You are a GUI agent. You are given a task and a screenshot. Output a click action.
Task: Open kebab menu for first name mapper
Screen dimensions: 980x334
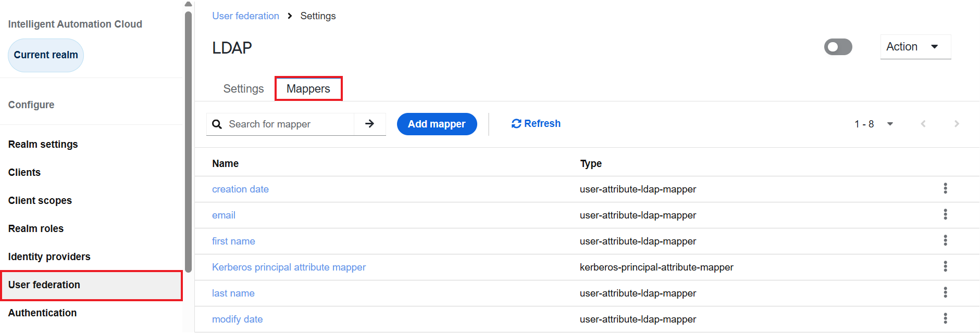[945, 240]
